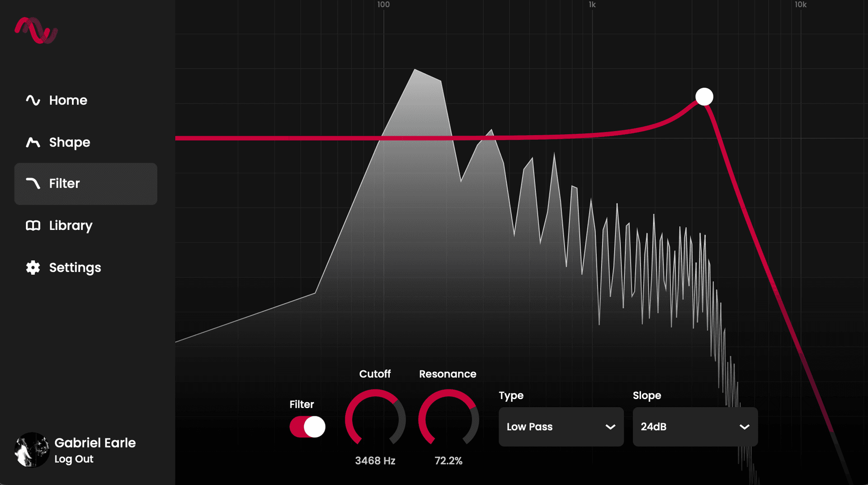Switch to the Library page
Viewport: 868px width, 485px height.
pos(70,225)
